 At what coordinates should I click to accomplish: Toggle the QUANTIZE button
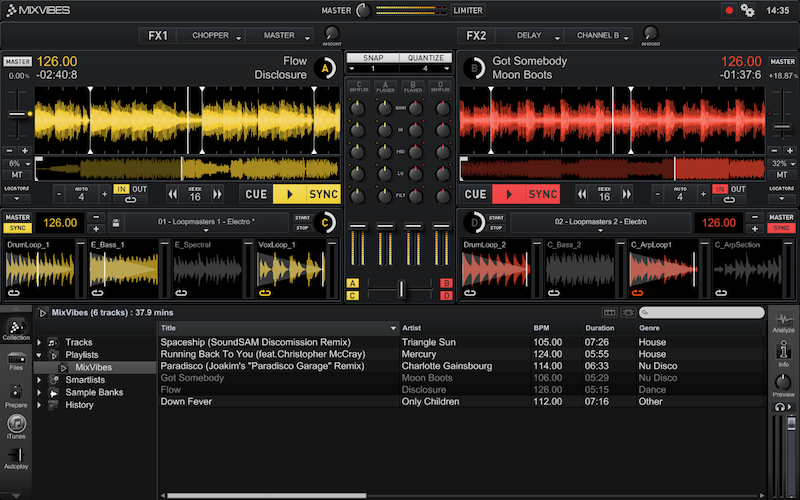click(425, 58)
